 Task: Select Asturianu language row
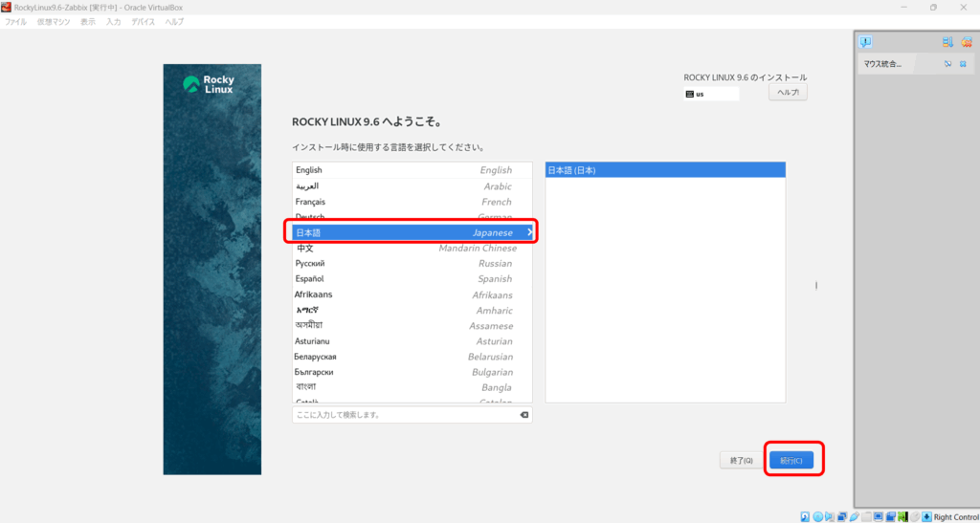point(412,341)
